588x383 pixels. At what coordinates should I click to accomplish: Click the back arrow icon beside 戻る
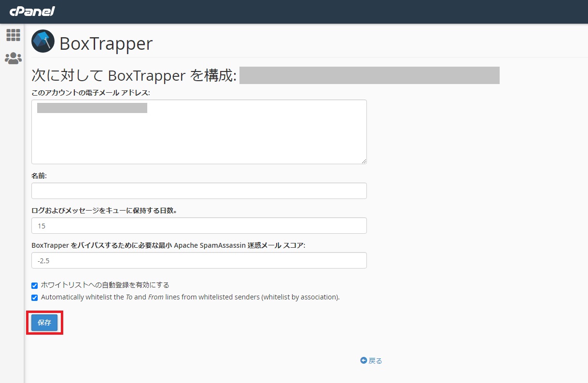tap(364, 360)
